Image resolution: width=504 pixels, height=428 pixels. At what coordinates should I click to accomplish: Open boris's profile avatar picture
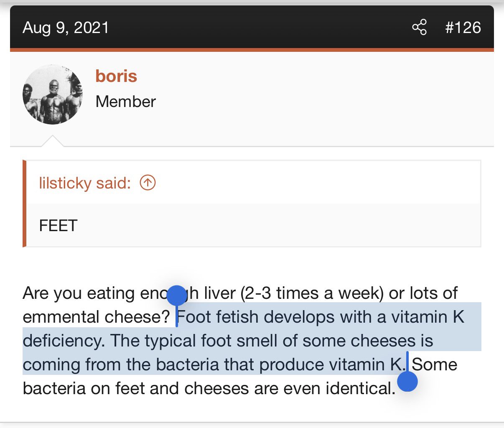click(x=53, y=94)
